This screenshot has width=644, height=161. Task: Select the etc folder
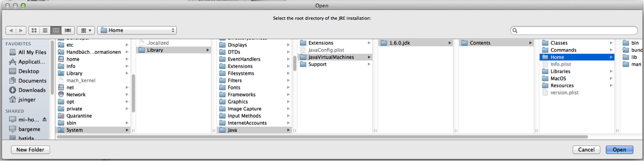(x=93, y=45)
